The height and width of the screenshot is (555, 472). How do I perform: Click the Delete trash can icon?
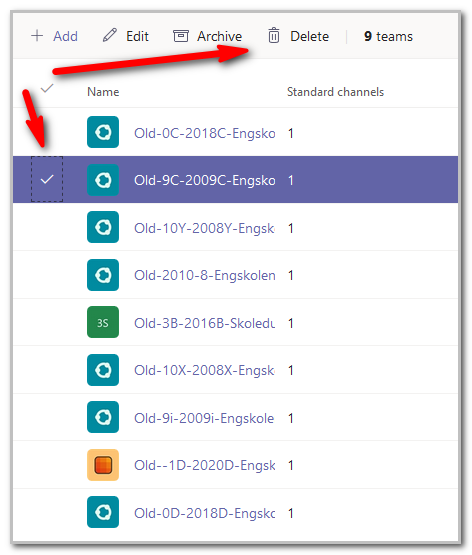click(x=274, y=35)
